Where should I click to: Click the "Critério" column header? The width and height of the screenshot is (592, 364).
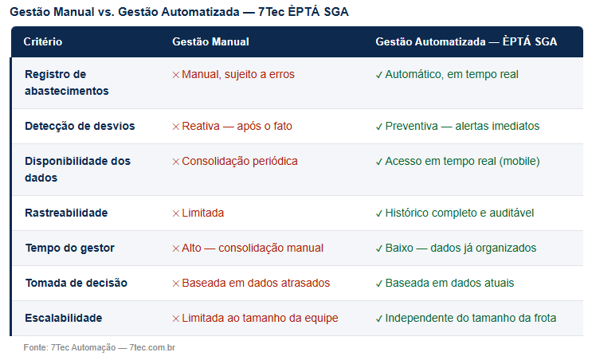[x=43, y=41]
